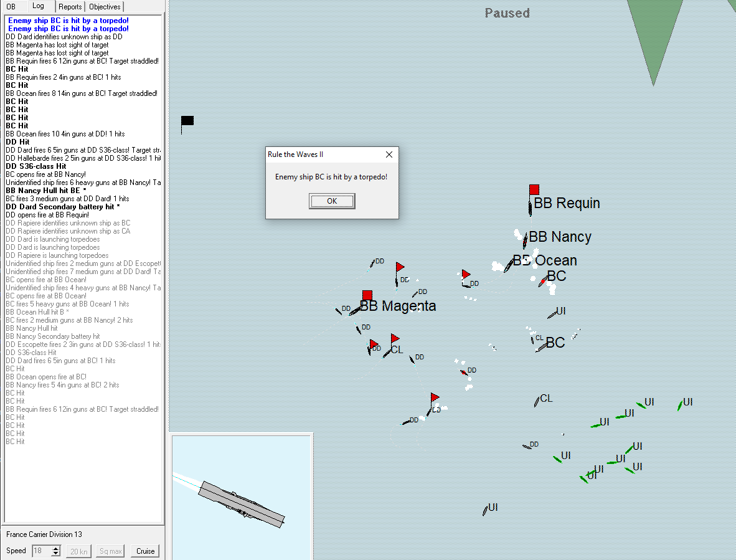Click the black flag marker on the map
This screenshot has height=560, width=736.
187,121
